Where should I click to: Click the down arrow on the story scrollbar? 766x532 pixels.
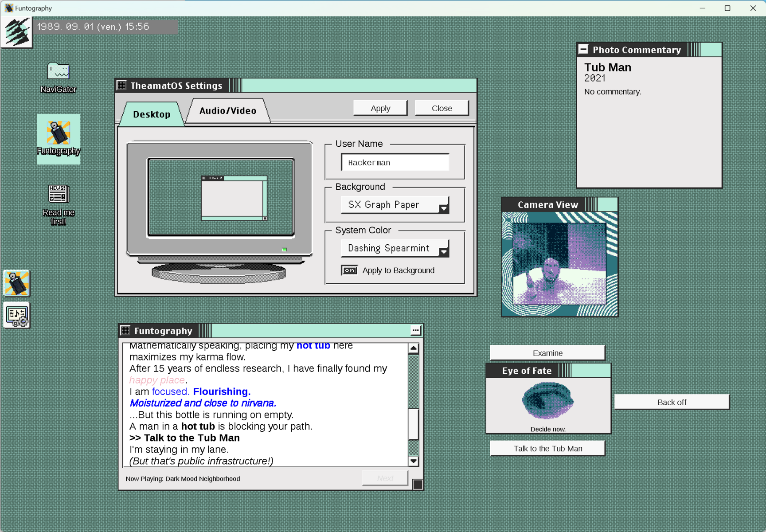[x=413, y=461]
